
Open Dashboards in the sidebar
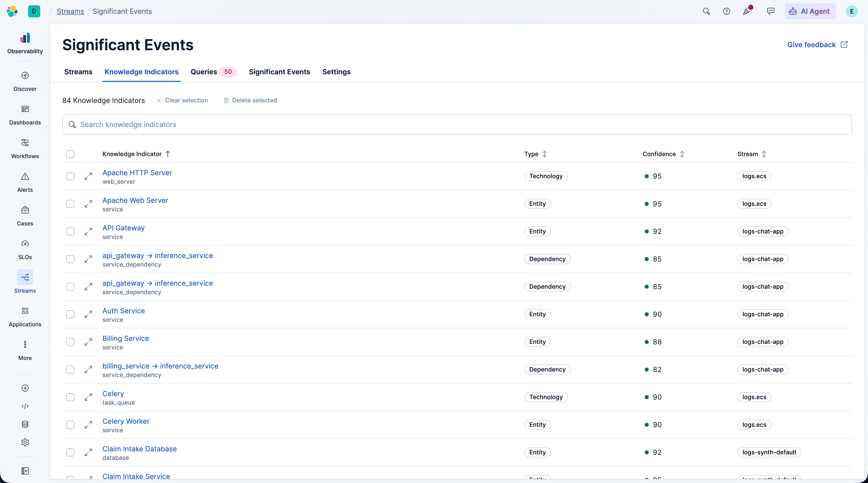pyautogui.click(x=25, y=115)
